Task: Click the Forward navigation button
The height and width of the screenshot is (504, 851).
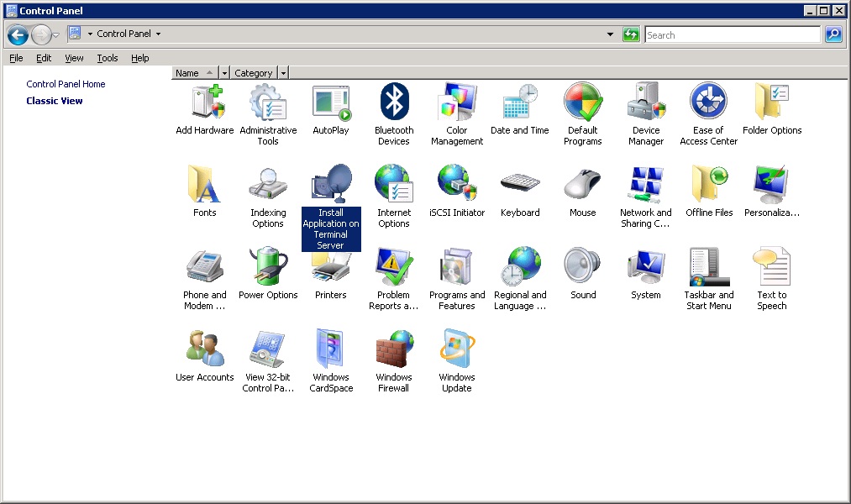Action: (40, 35)
